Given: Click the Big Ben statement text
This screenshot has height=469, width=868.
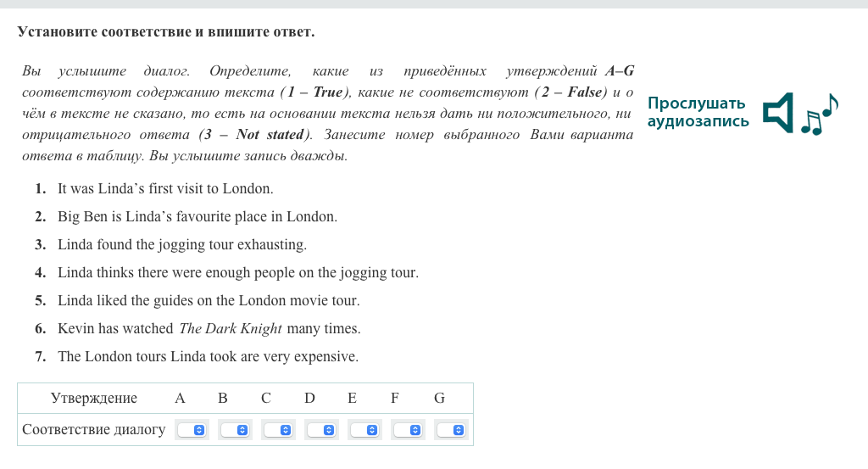Looking at the screenshot, I should click(x=197, y=216).
